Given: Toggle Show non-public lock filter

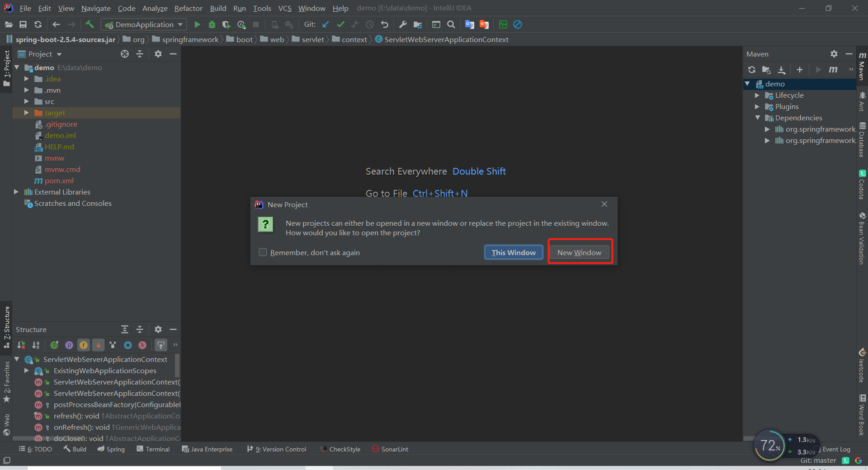Looking at the screenshot, I should click(98, 345).
